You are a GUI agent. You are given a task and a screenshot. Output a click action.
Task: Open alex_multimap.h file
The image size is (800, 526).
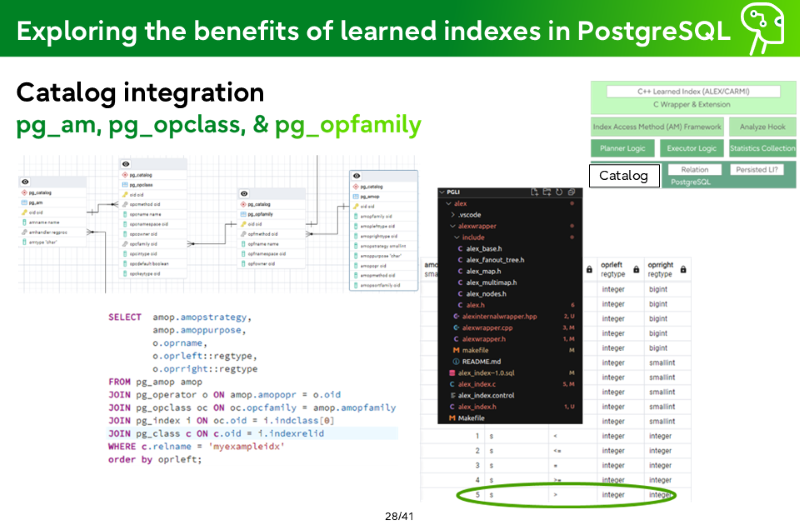coord(491,283)
